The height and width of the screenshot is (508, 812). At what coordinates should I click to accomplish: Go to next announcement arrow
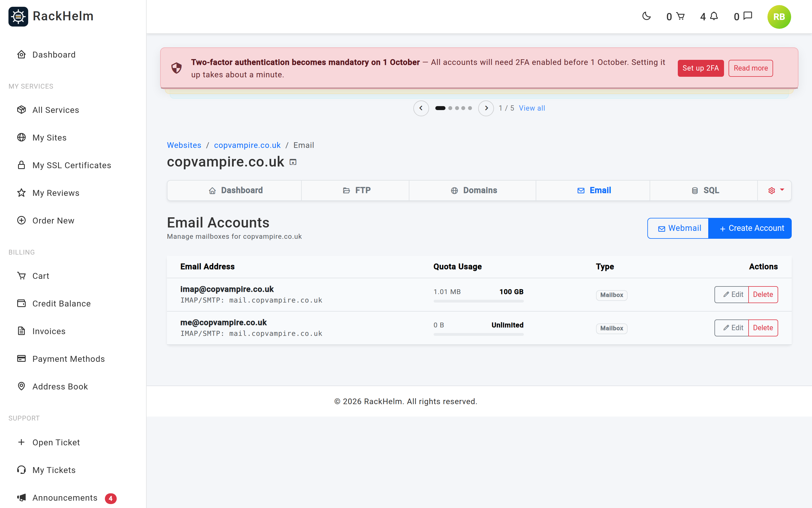point(486,108)
